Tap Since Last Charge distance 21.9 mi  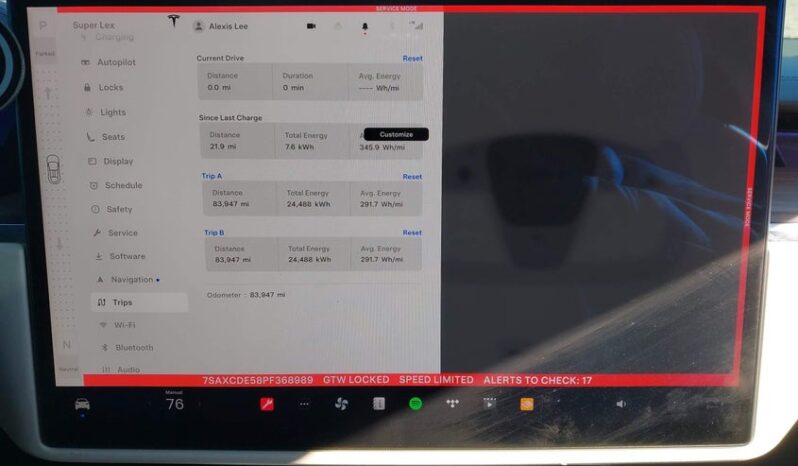click(x=223, y=146)
